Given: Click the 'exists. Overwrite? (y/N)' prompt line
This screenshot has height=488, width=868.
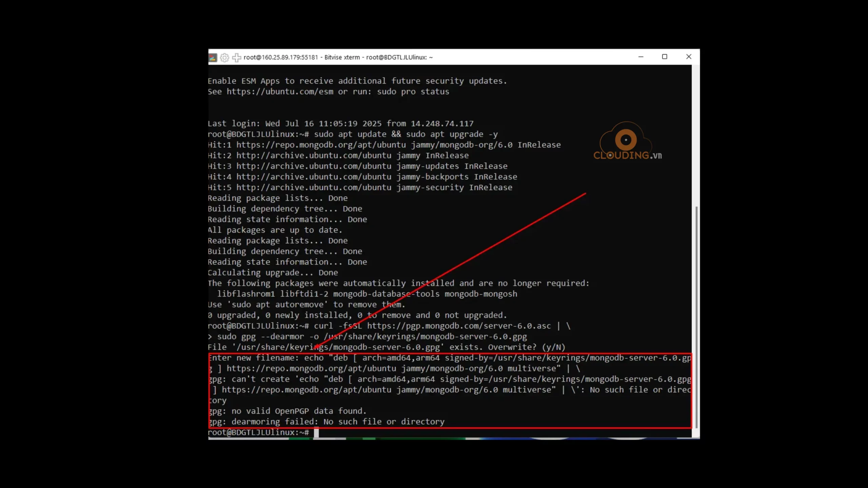Looking at the screenshot, I should tap(387, 347).
